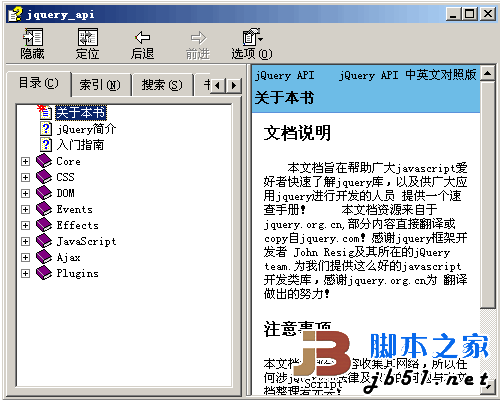Click the tab strip left scroll arrow
The image size is (500, 400).
tap(218, 86)
